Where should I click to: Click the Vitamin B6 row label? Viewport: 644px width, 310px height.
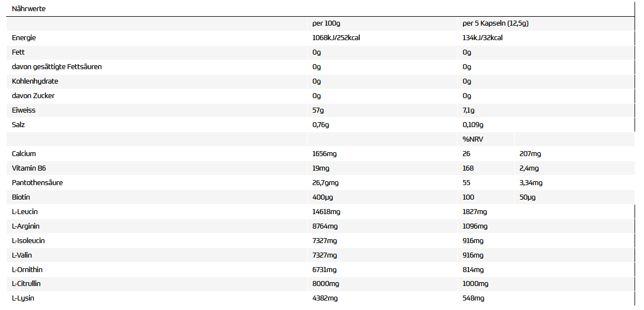[x=28, y=168]
